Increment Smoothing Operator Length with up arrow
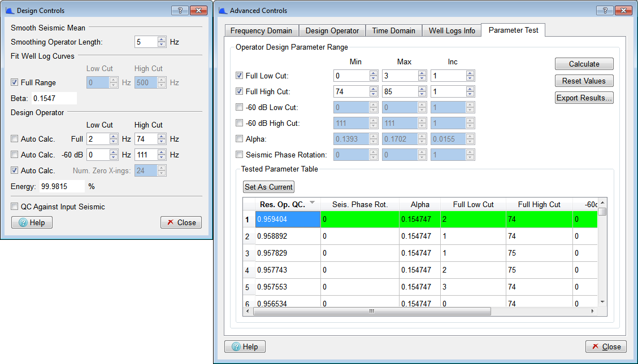 point(162,38)
